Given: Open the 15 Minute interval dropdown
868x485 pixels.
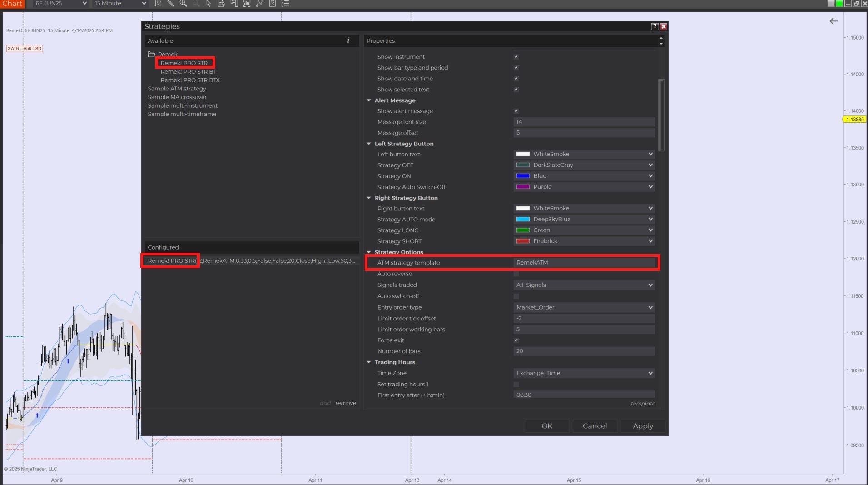Looking at the screenshot, I should pos(120,4).
